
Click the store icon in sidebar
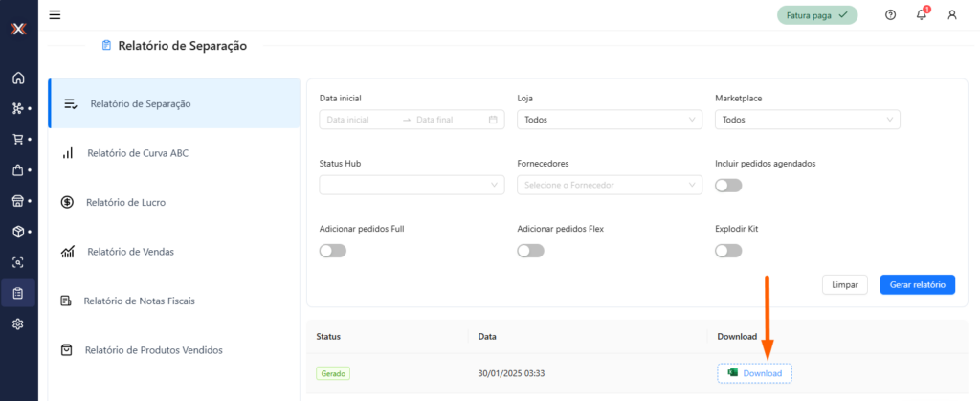click(x=18, y=201)
